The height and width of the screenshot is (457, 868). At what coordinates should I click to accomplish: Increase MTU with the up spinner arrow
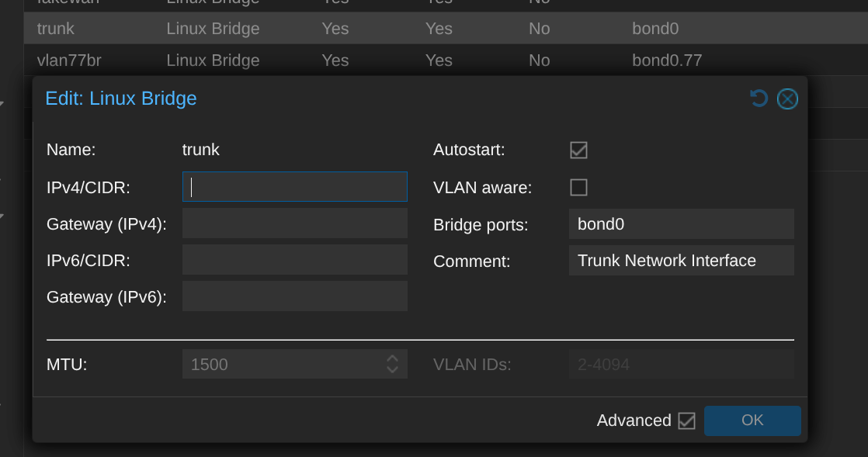(393, 358)
